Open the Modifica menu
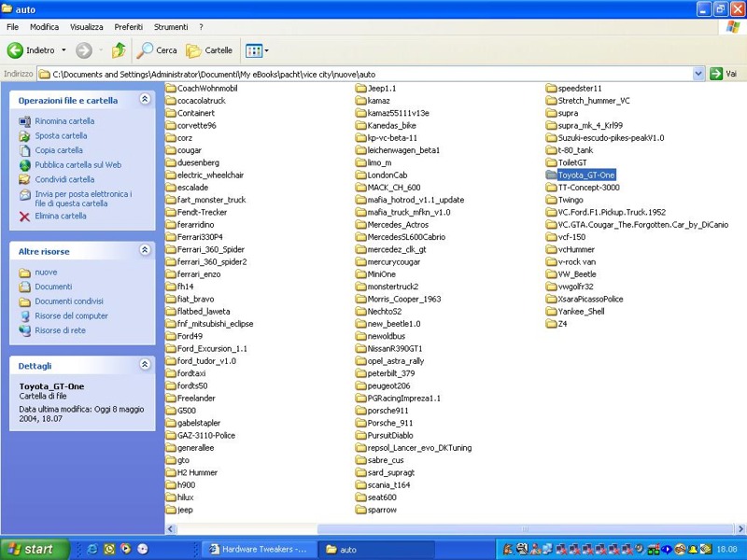Screen dimensions: 747x560 44,27
